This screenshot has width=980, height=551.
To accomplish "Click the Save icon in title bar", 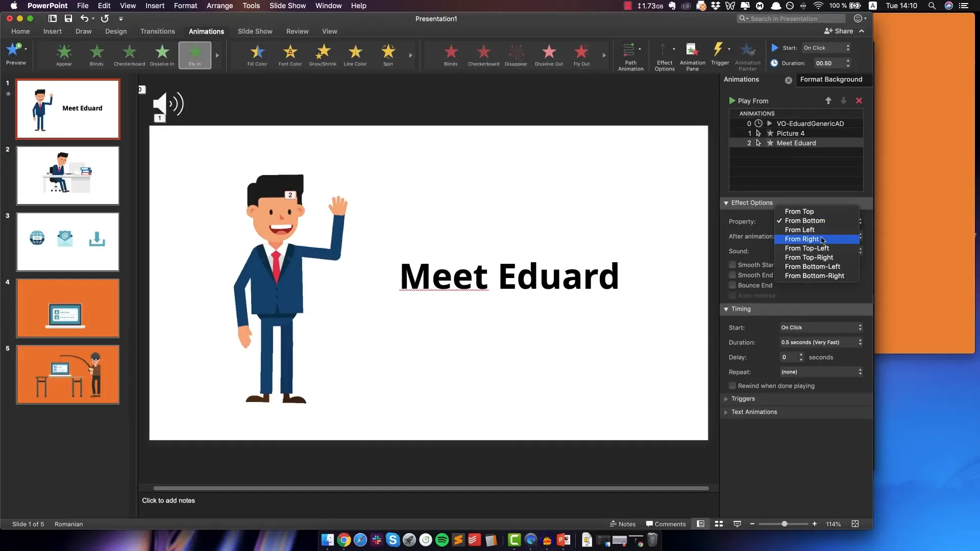I will pos(68,18).
